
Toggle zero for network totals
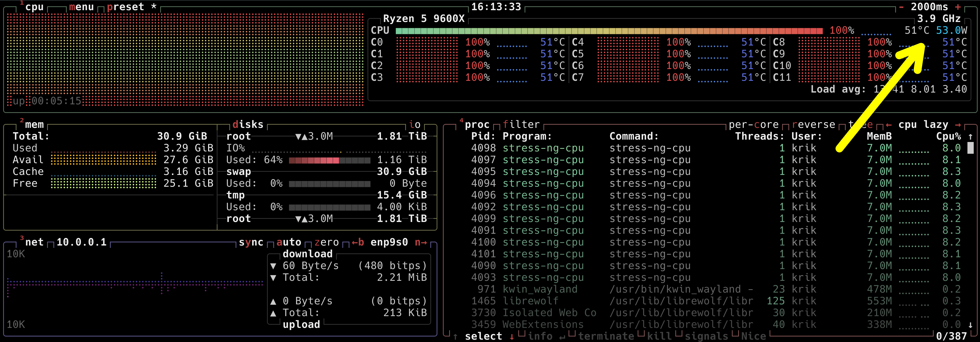click(326, 242)
